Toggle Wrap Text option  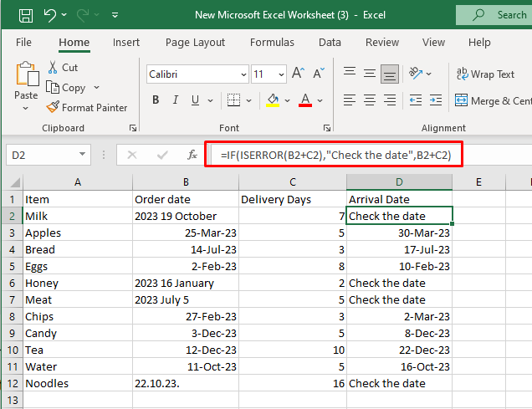point(485,74)
